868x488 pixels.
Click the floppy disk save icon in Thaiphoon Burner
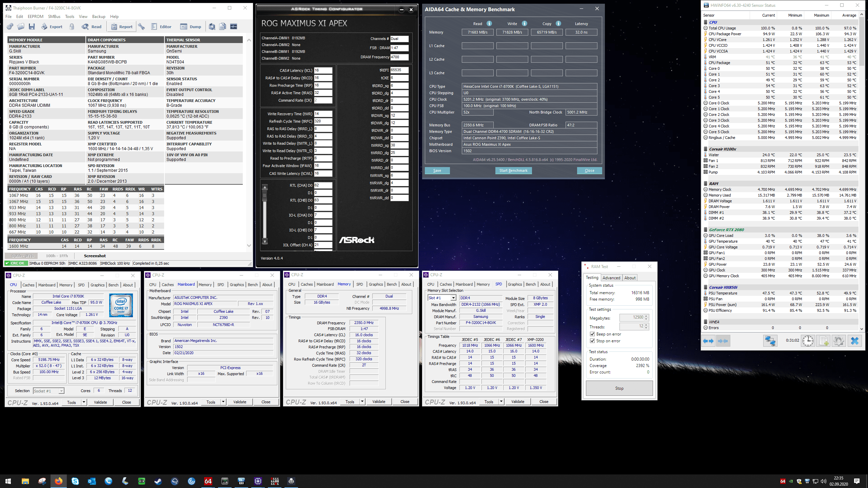coord(32,26)
